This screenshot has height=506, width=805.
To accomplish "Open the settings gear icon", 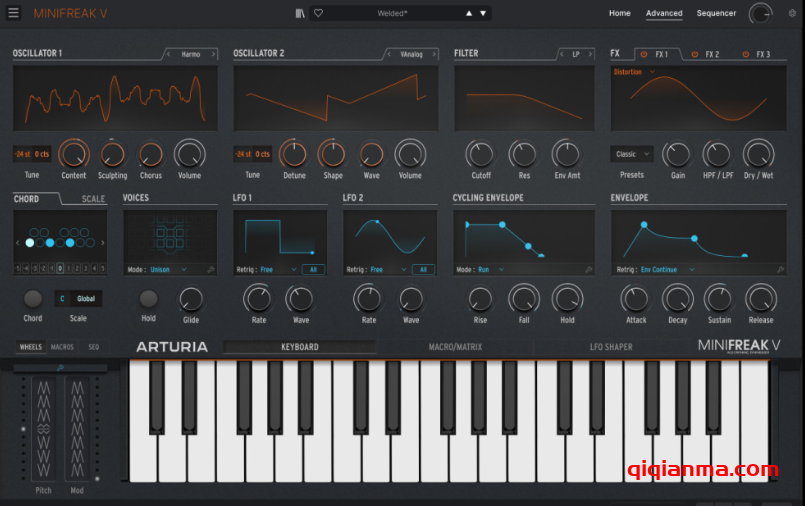I will (793, 13).
